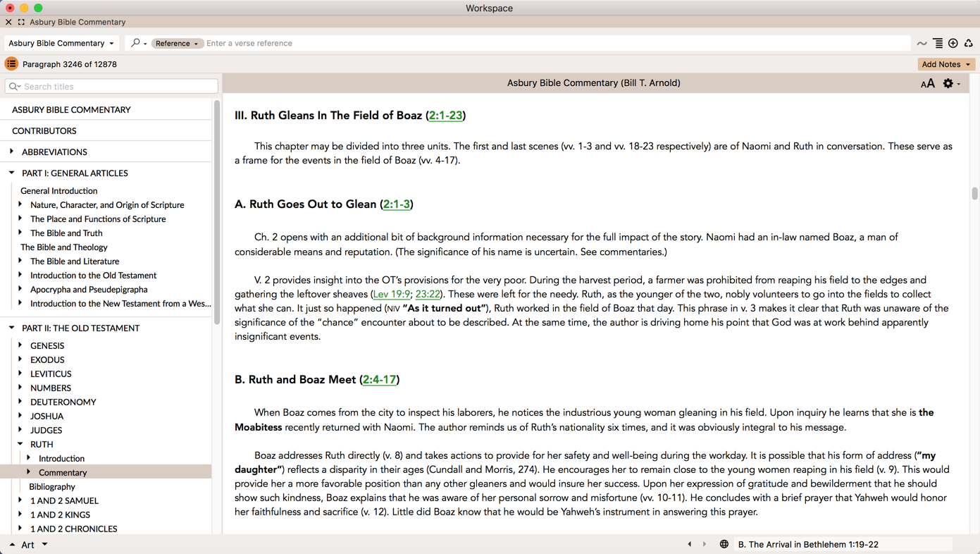Collapse PART II: THE OLD TESTAMENT
The width and height of the screenshot is (980, 554).
[x=12, y=328]
